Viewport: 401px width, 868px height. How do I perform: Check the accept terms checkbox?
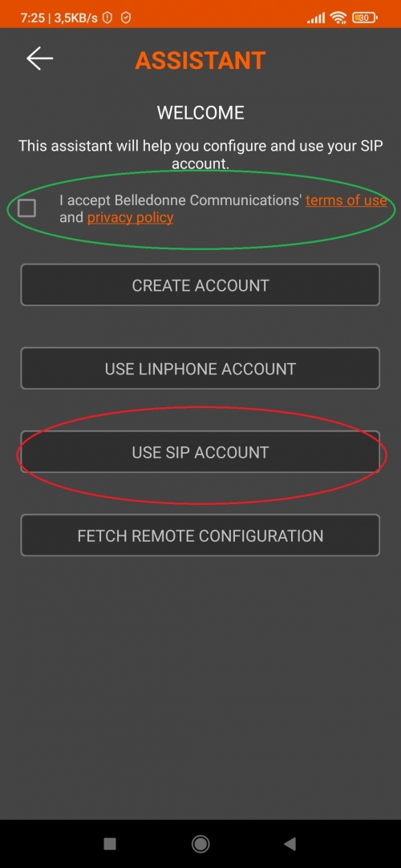[26, 208]
